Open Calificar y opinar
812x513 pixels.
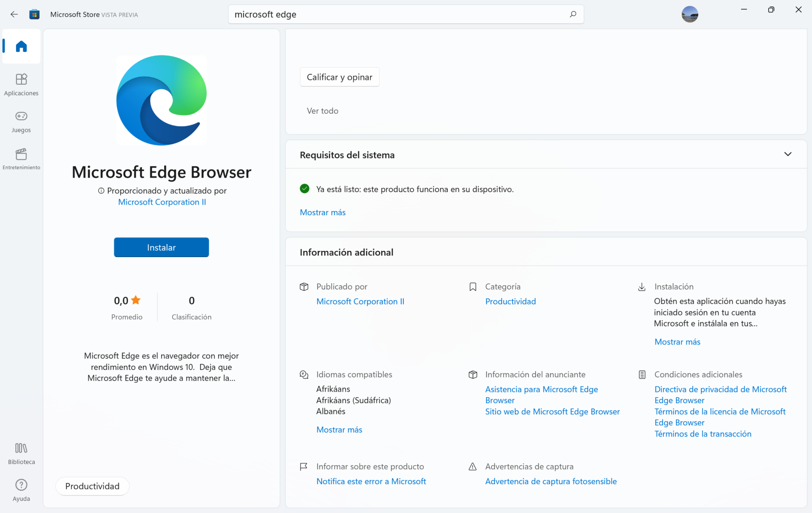[x=340, y=77]
